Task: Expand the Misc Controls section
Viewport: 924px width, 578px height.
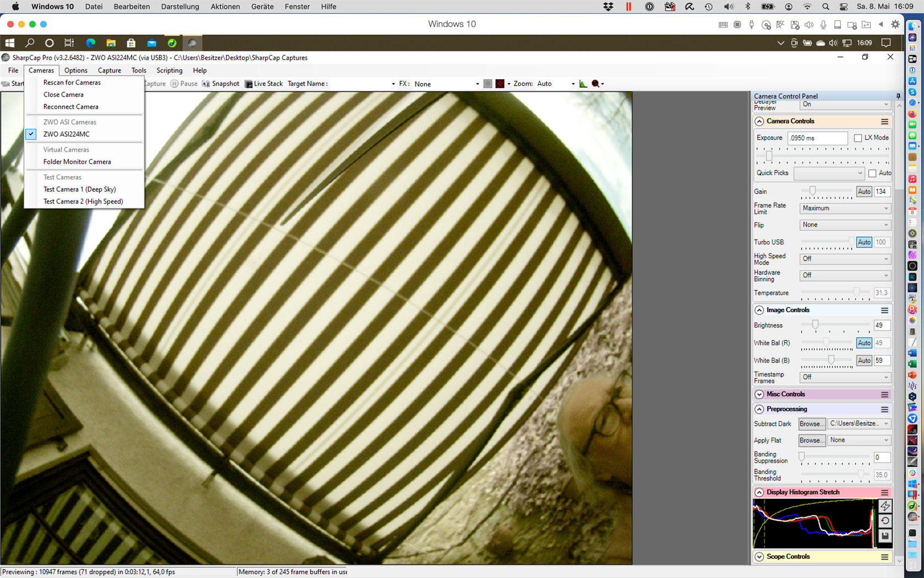Action: [x=760, y=395]
